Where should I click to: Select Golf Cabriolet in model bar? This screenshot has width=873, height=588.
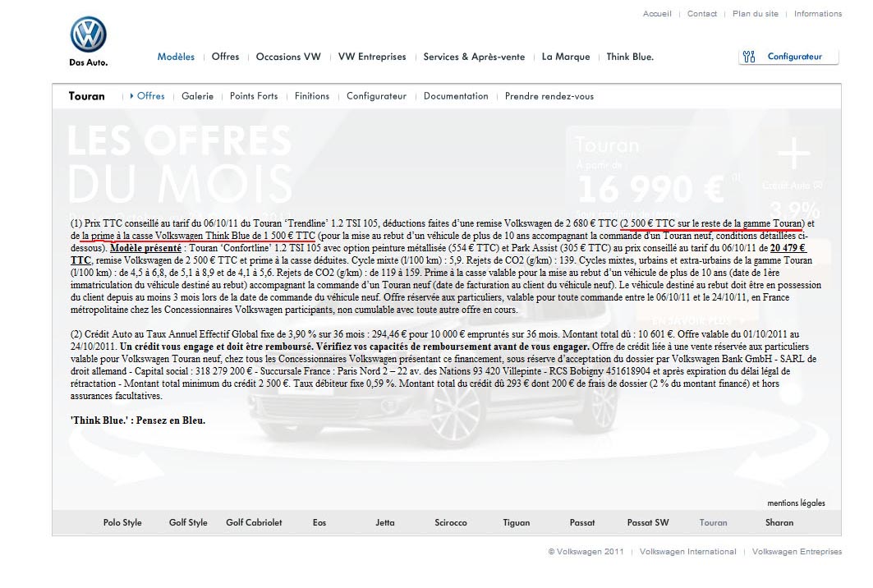click(254, 522)
